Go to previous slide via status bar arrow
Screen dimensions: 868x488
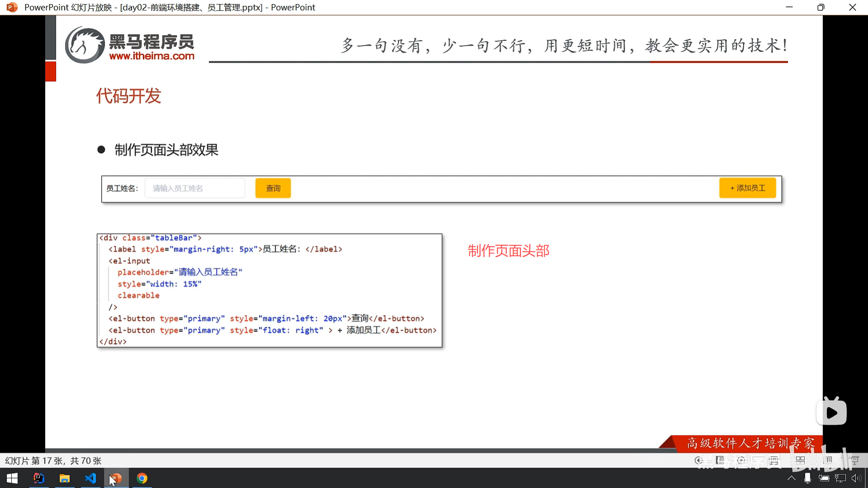(x=698, y=460)
